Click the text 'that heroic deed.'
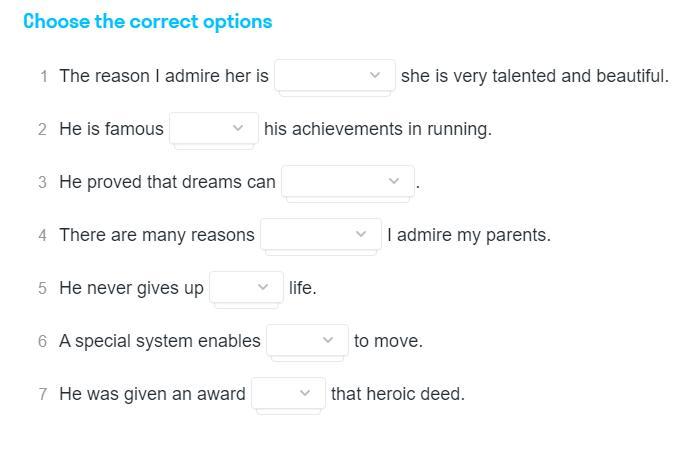The width and height of the screenshot is (682, 450). (398, 394)
